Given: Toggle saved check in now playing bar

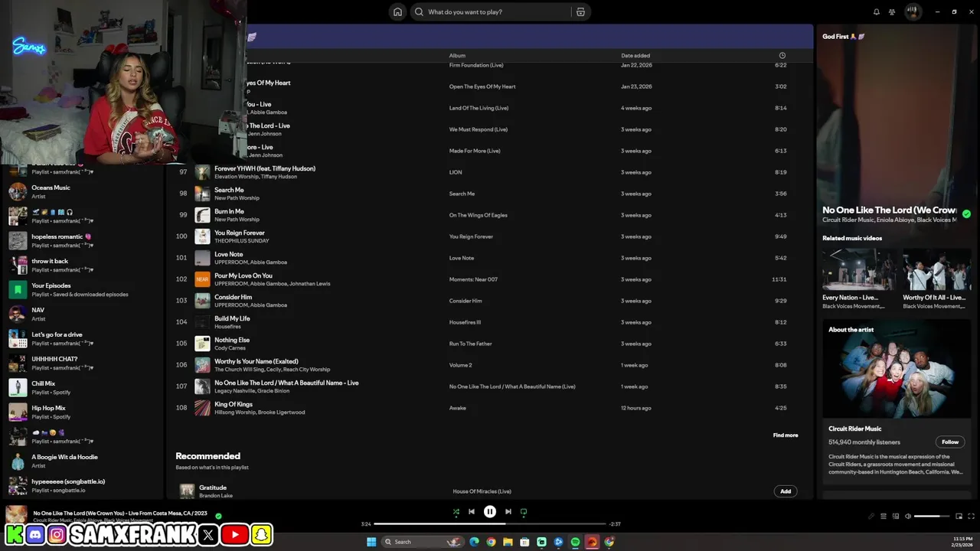Looking at the screenshot, I should tap(218, 516).
